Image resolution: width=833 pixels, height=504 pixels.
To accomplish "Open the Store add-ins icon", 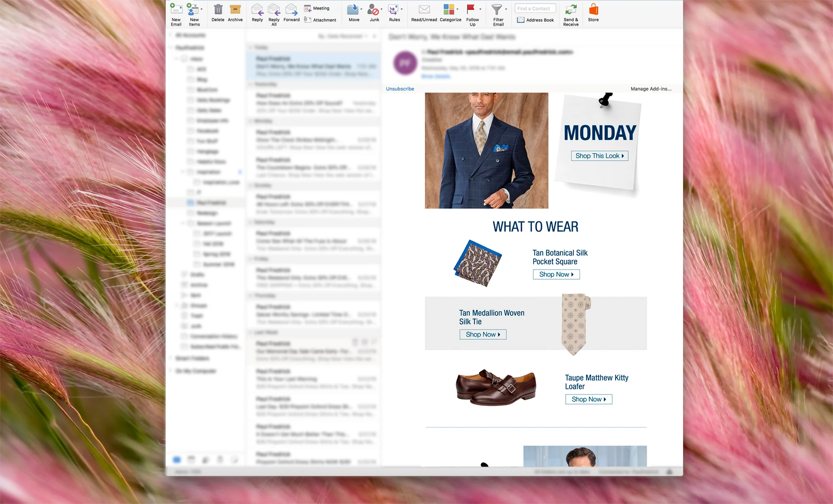I will pos(594,9).
